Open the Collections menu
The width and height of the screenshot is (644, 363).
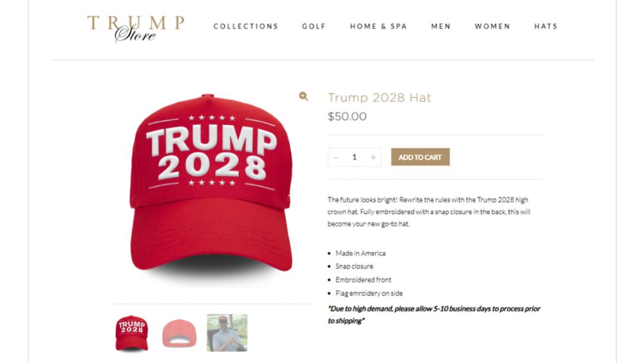(245, 26)
